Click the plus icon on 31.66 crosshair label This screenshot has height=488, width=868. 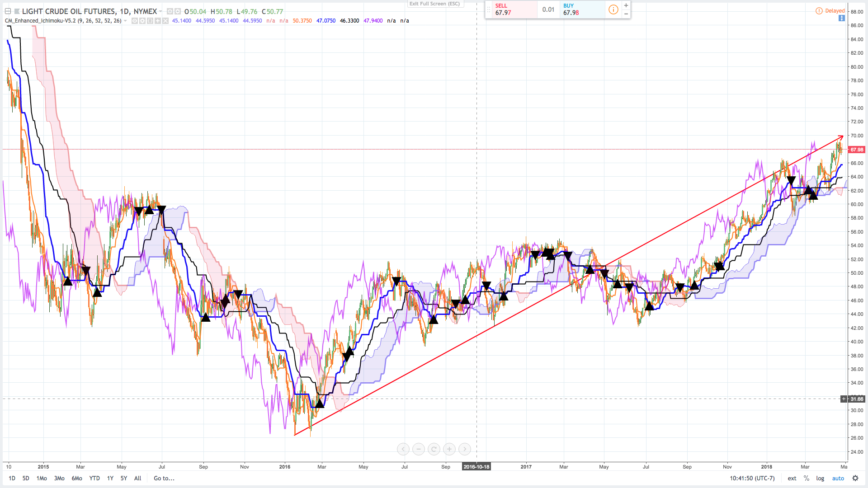pyautogui.click(x=844, y=399)
